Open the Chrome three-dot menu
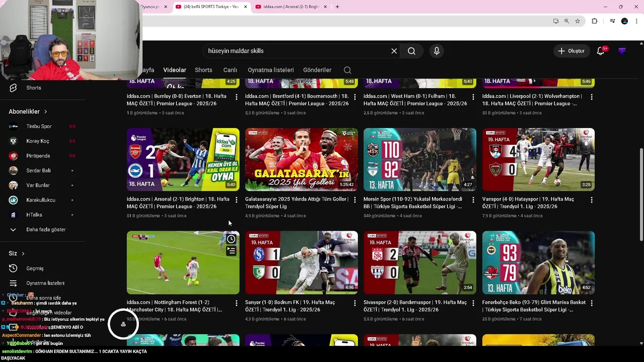Viewport: 644px width, 362px height. 636,21
